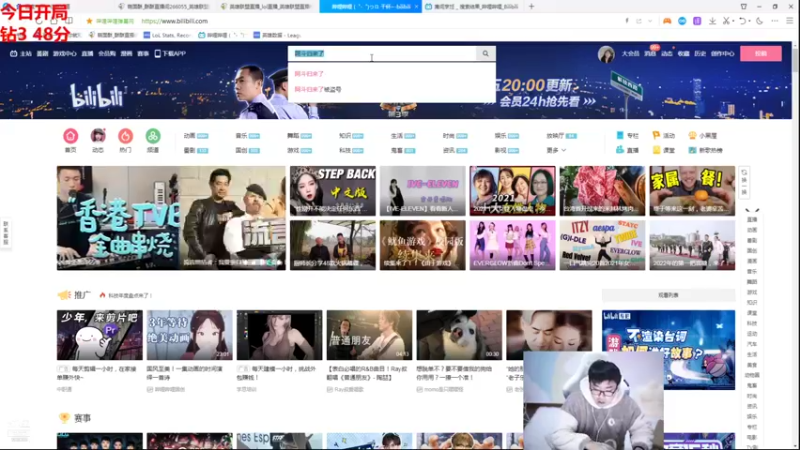Click the three-dots more icon in toolbar
The image size is (800, 450).
coord(774,21)
